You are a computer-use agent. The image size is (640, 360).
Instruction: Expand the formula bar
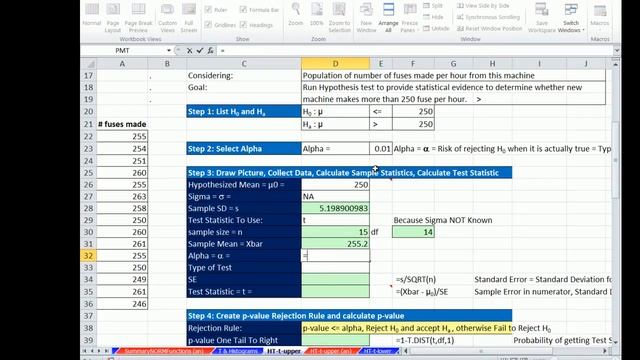click(616, 51)
